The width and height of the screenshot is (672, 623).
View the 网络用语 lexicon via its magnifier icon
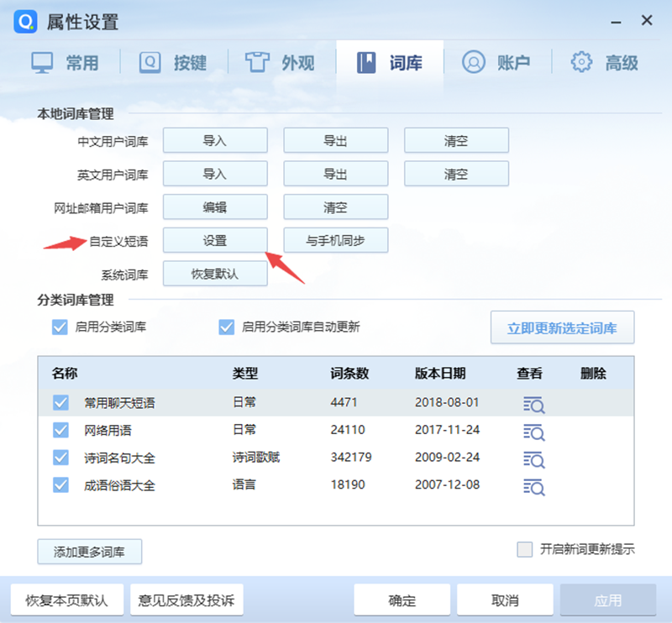533,432
